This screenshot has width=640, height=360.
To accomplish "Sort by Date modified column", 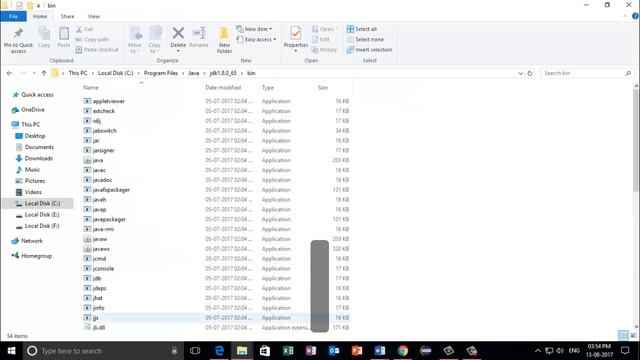I will pyautogui.click(x=223, y=88).
